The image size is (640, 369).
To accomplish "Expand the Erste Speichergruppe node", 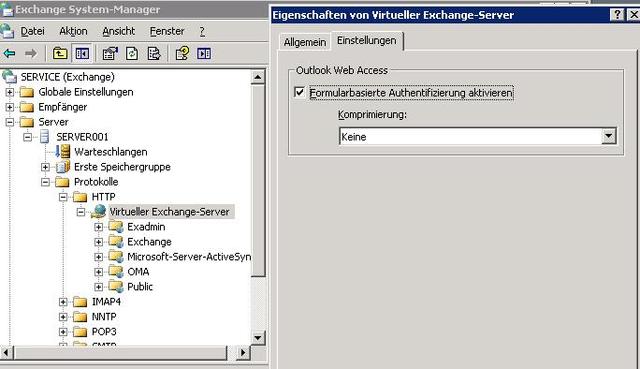I will tap(45, 167).
